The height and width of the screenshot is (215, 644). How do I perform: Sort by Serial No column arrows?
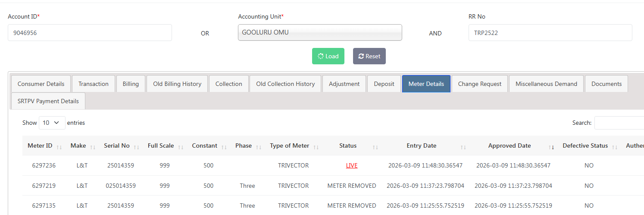pos(136,147)
